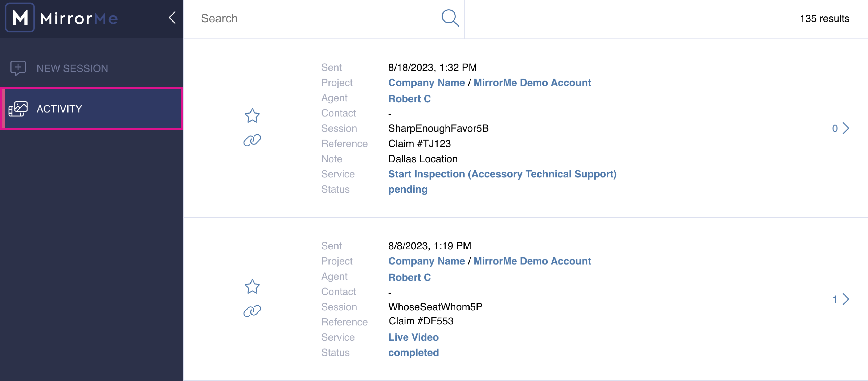Expand the WhoseSeatWhom5P session details chevron

tap(846, 299)
